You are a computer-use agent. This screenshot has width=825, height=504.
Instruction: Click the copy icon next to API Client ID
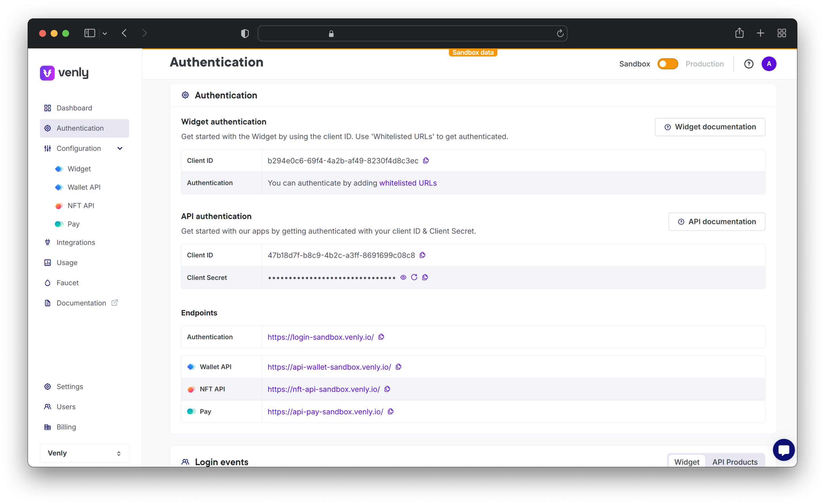[424, 255]
